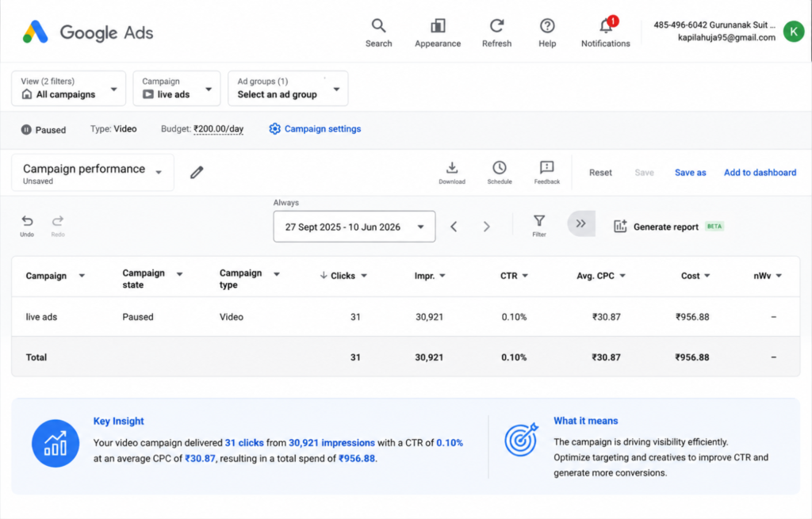Click the ₹30.87 value in Total row

pyautogui.click(x=606, y=357)
